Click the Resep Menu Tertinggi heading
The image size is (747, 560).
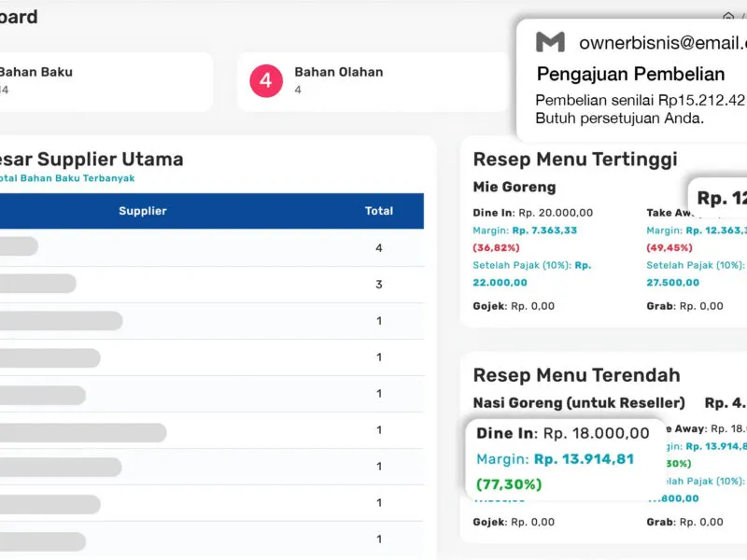pos(575,159)
